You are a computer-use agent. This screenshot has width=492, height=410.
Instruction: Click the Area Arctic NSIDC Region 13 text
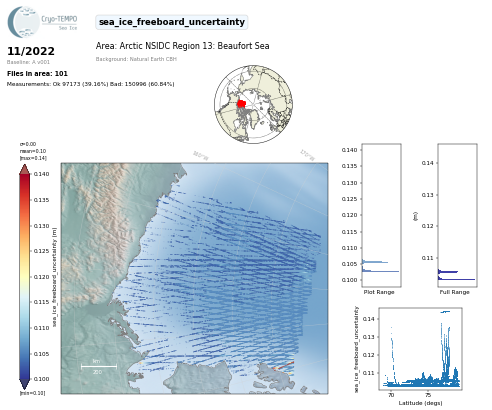pyautogui.click(x=182, y=46)
